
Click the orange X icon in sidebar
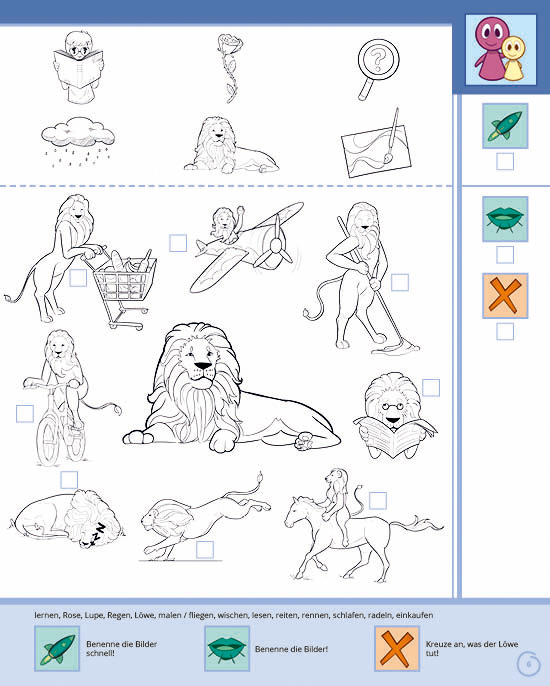[x=505, y=296]
